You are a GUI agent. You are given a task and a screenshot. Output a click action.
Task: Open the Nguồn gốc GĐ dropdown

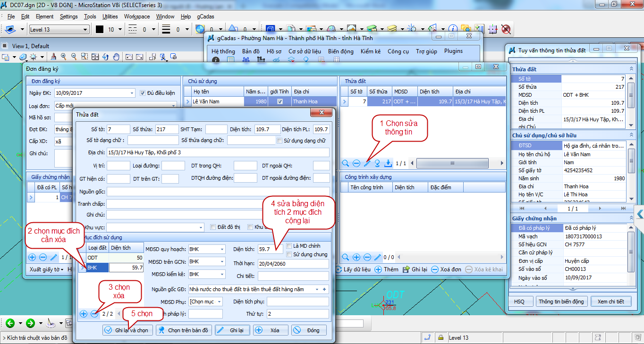pyautogui.click(x=324, y=289)
